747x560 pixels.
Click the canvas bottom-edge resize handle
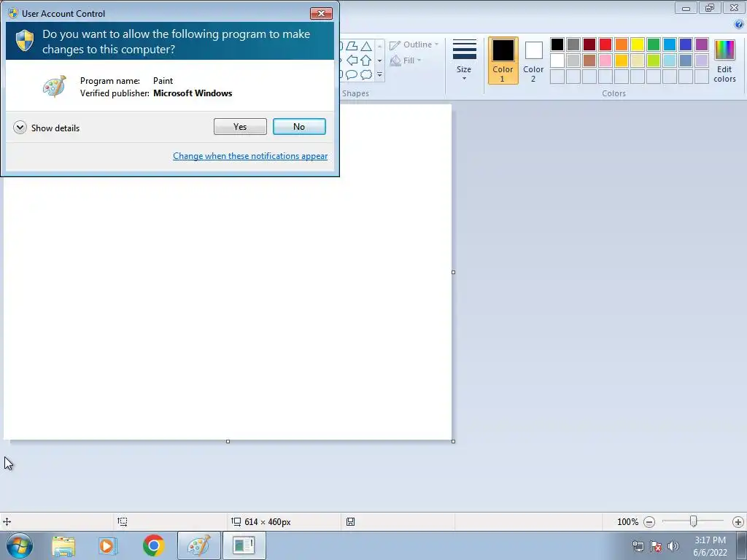coord(228,441)
